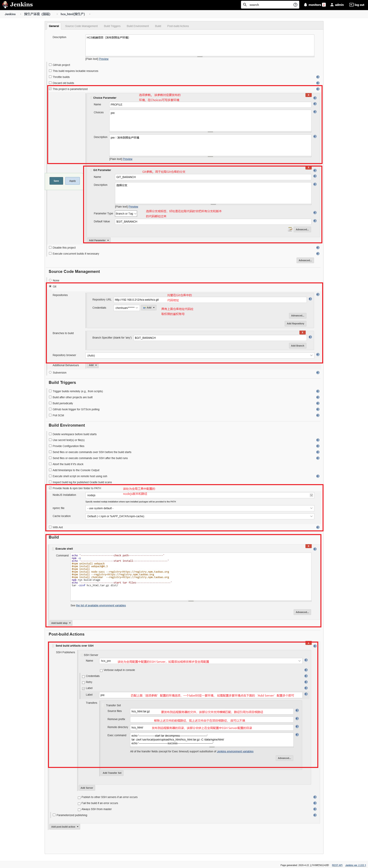The image size is (368, 868).
Task: Open the Add build step dropdown
Action: [61, 623]
